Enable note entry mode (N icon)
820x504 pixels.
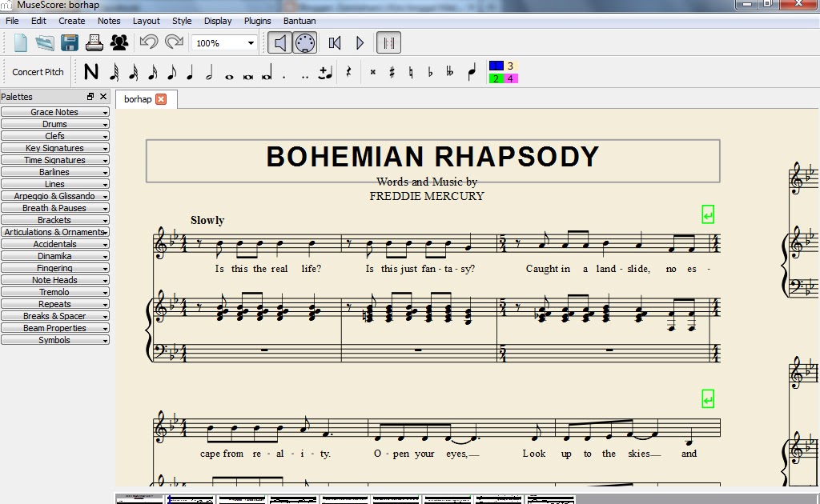click(x=91, y=72)
